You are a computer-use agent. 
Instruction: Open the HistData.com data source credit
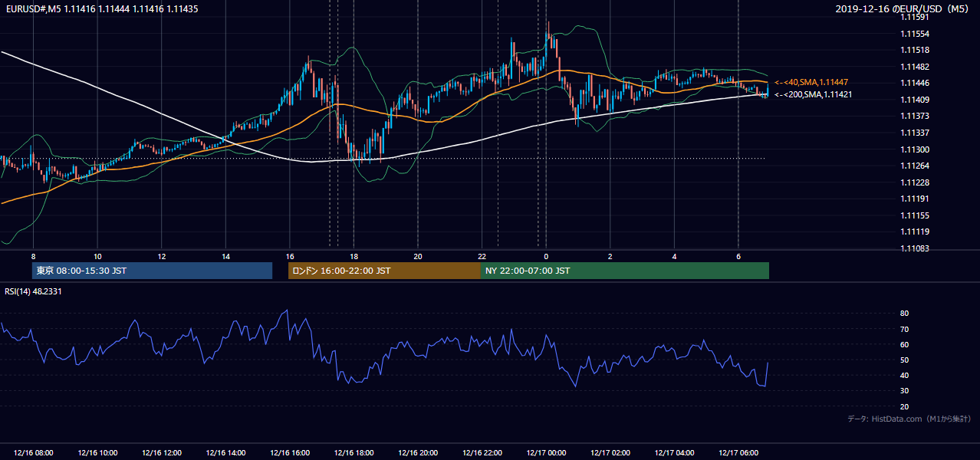click(909, 419)
